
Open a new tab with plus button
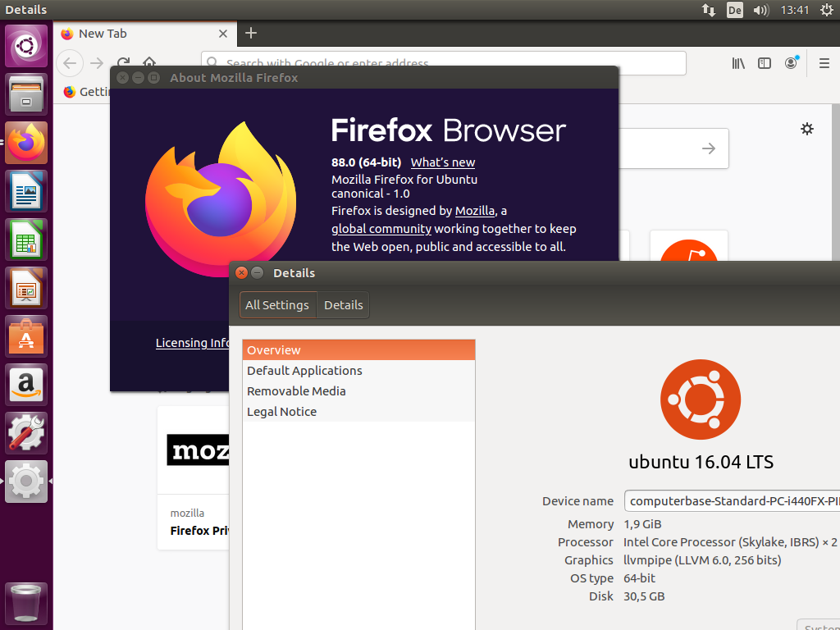251,33
